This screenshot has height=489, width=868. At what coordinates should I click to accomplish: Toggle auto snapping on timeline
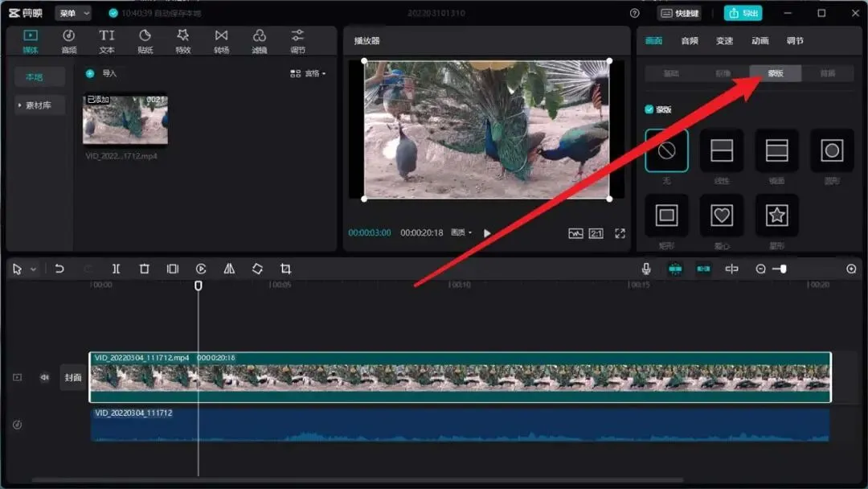(x=703, y=269)
